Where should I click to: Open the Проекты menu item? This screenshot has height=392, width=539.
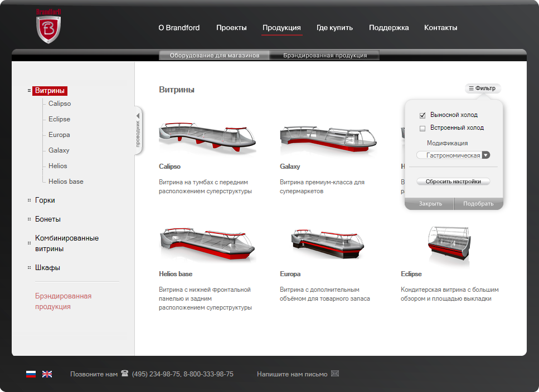[x=231, y=27]
